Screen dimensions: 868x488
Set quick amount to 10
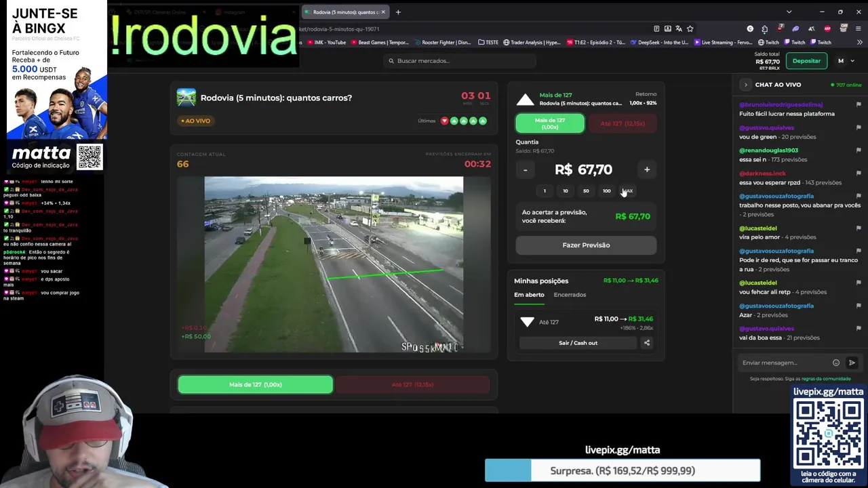pyautogui.click(x=565, y=191)
